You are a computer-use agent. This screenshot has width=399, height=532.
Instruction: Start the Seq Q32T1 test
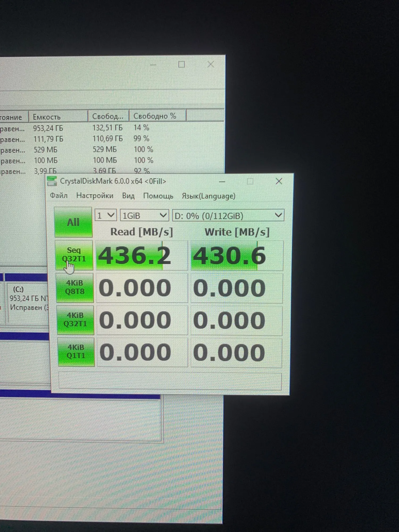(x=74, y=255)
